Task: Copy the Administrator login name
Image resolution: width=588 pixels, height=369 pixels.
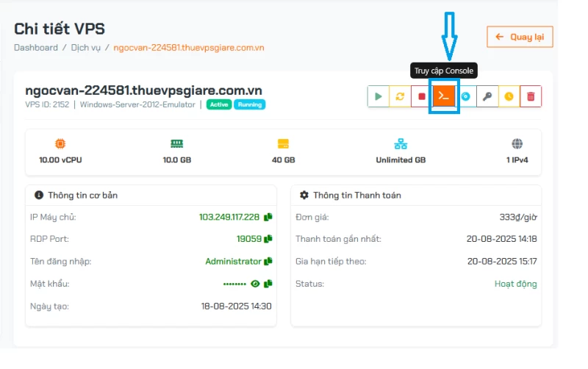Action: (268, 262)
